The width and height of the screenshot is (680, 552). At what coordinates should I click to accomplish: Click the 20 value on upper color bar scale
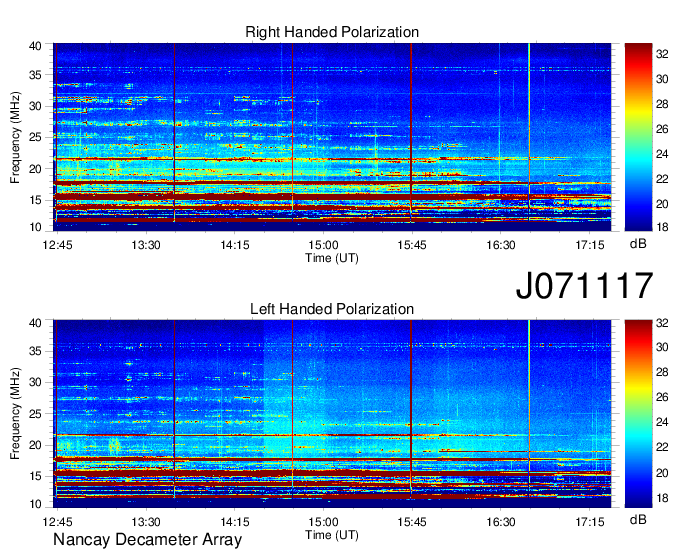pyautogui.click(x=662, y=204)
